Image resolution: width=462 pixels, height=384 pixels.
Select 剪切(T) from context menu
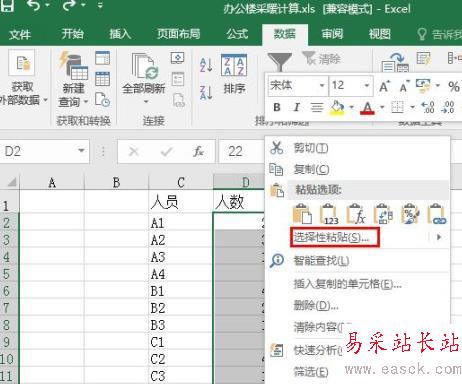coord(358,148)
